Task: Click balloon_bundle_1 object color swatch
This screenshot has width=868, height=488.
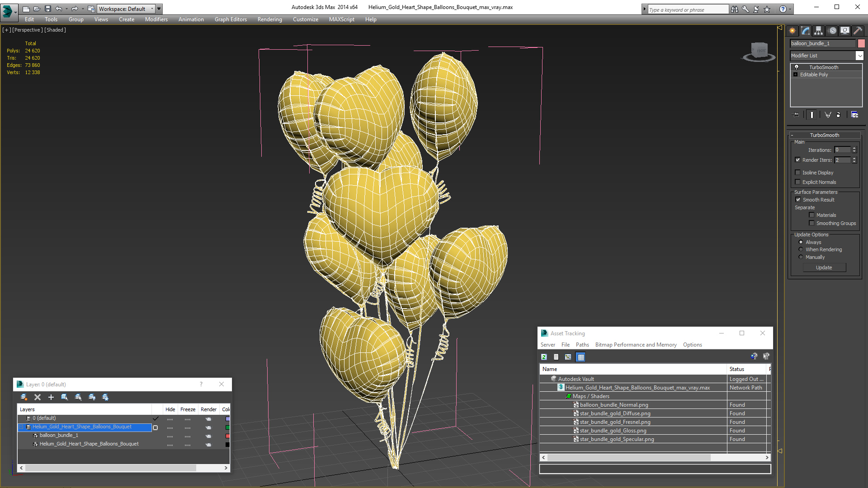Action: [x=861, y=43]
